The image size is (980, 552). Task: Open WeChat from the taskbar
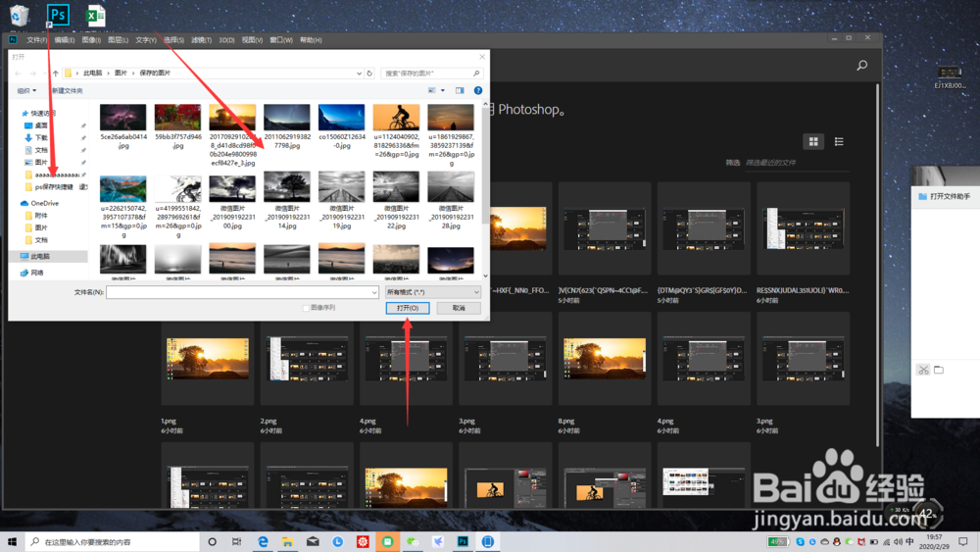(x=413, y=542)
